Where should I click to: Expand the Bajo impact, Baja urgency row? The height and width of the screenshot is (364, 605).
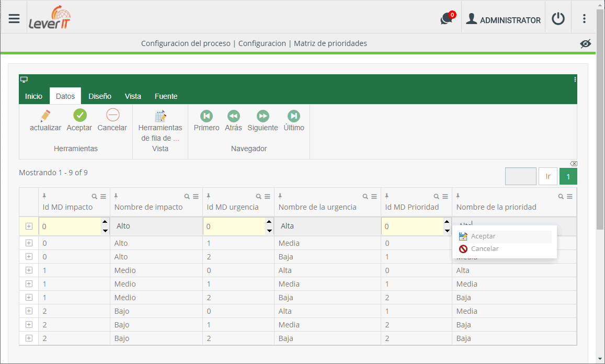tap(29, 338)
